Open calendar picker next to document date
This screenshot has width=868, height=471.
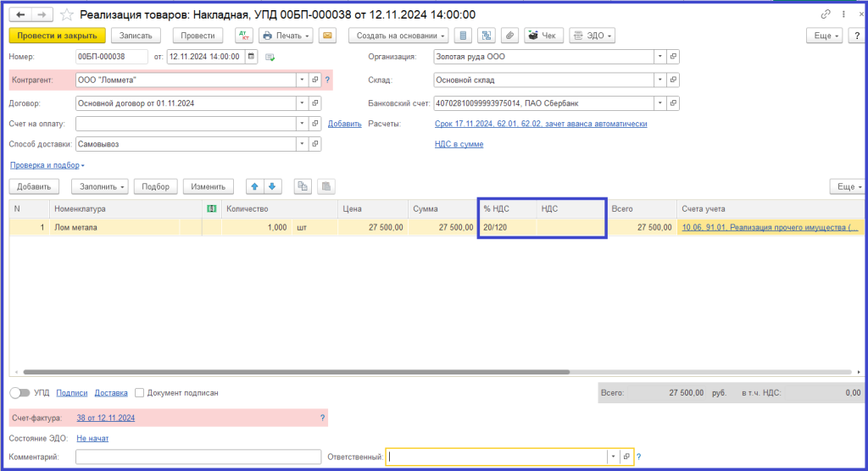251,57
